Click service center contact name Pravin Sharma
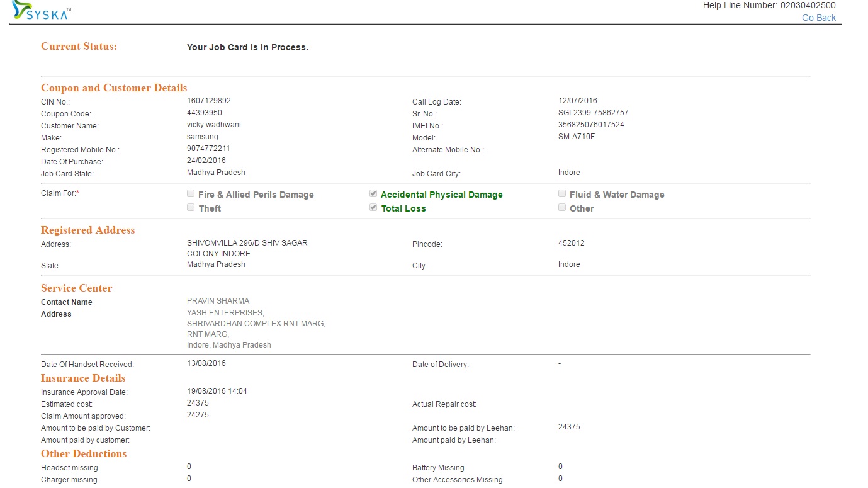Screen dimensions: 868x488 coord(218,301)
